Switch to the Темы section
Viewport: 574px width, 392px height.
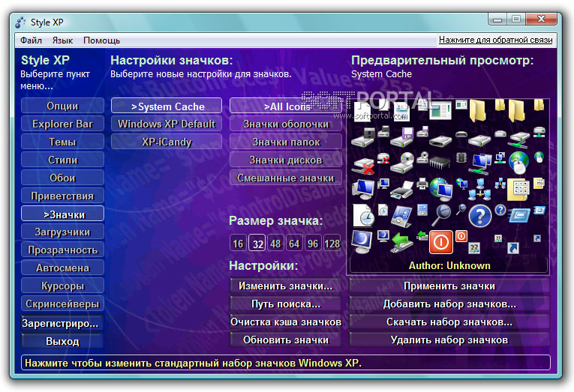pyautogui.click(x=62, y=142)
